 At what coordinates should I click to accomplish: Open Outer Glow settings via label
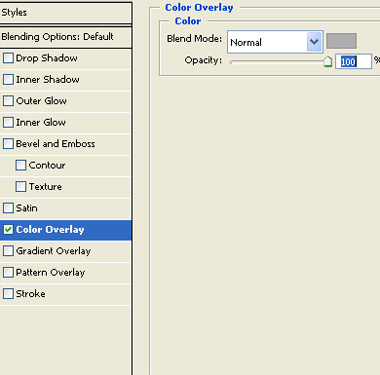41,101
